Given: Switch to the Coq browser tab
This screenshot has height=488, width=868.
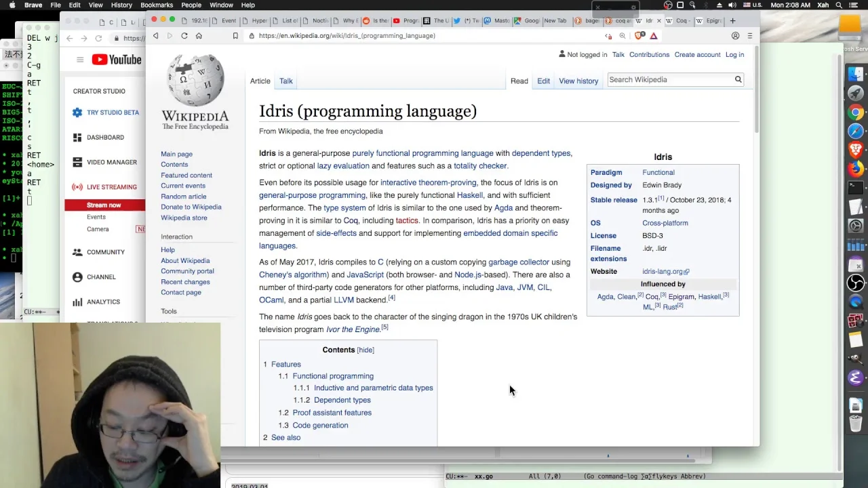Looking at the screenshot, I should tap(679, 21).
